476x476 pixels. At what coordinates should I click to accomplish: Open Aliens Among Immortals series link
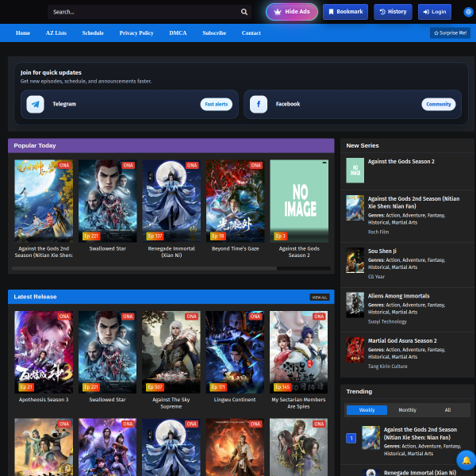click(398, 296)
